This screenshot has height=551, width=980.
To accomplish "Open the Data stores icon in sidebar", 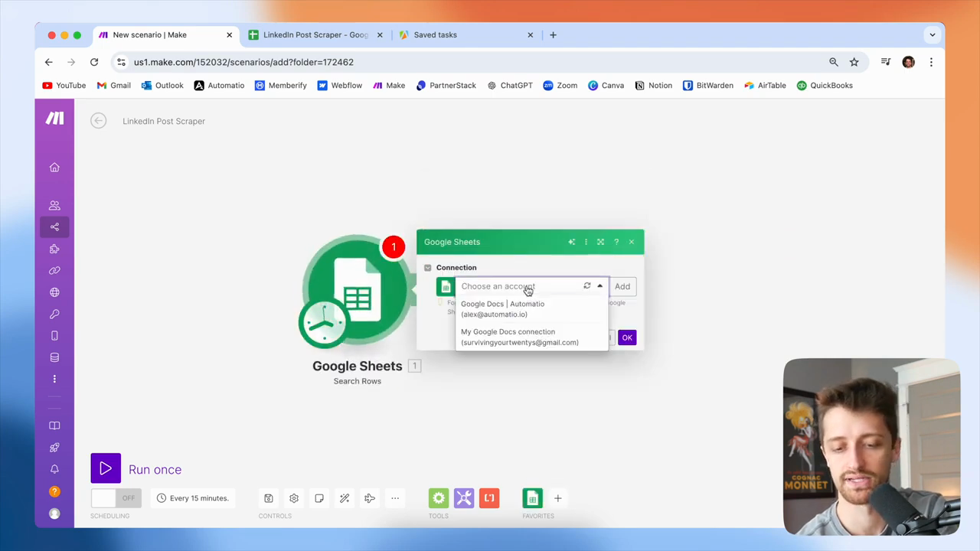I will click(54, 357).
